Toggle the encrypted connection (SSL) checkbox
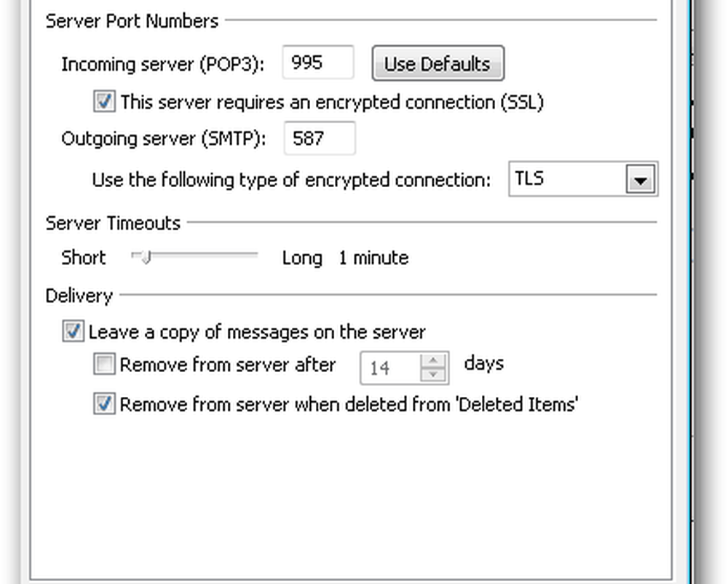This screenshot has height=584, width=728. 104,102
